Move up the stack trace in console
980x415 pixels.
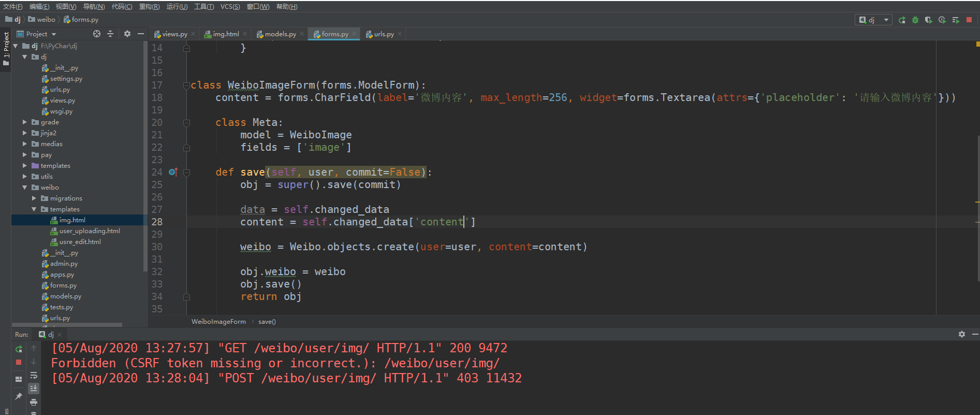click(34, 348)
